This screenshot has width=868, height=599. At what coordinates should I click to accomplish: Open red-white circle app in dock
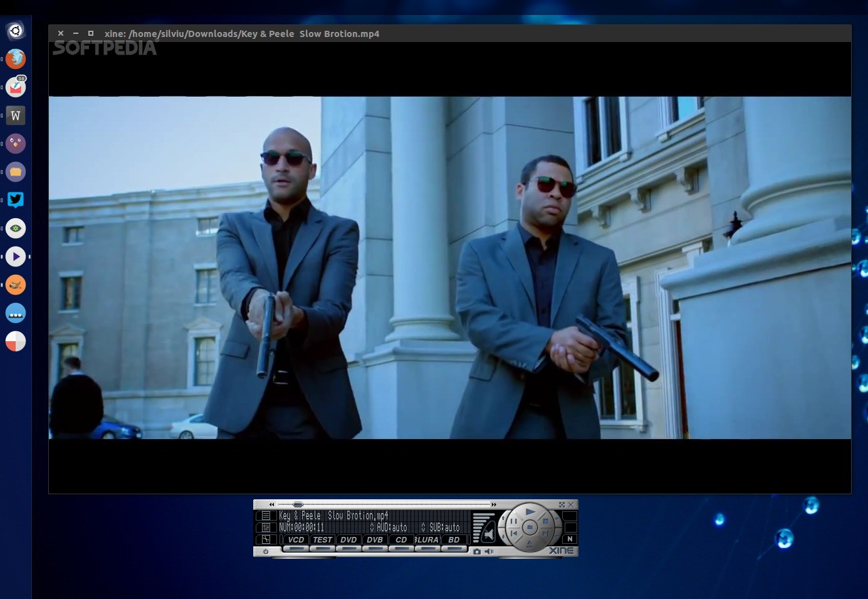pyautogui.click(x=16, y=341)
